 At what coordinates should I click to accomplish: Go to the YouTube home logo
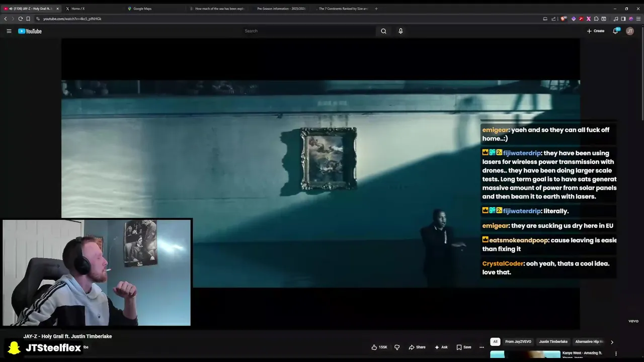(30, 31)
